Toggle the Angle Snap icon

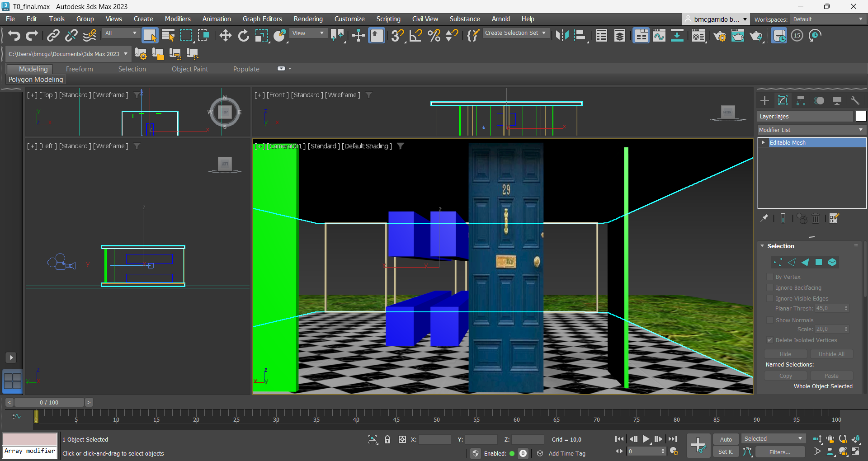[415, 35]
